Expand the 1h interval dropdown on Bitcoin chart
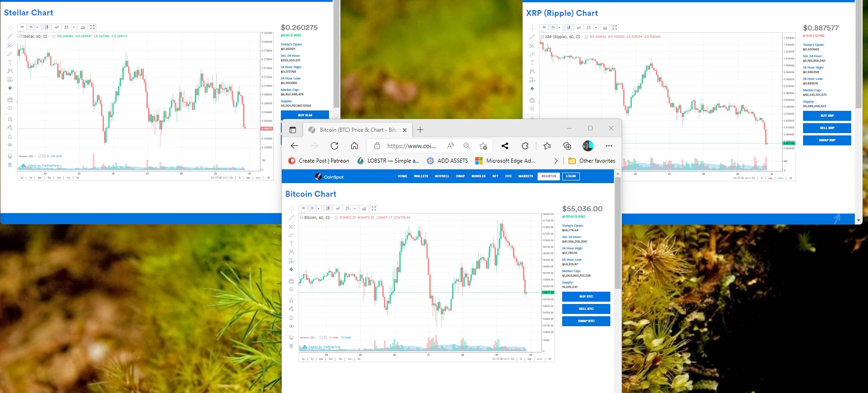This screenshot has height=393, width=868. pyautogui.click(x=319, y=208)
